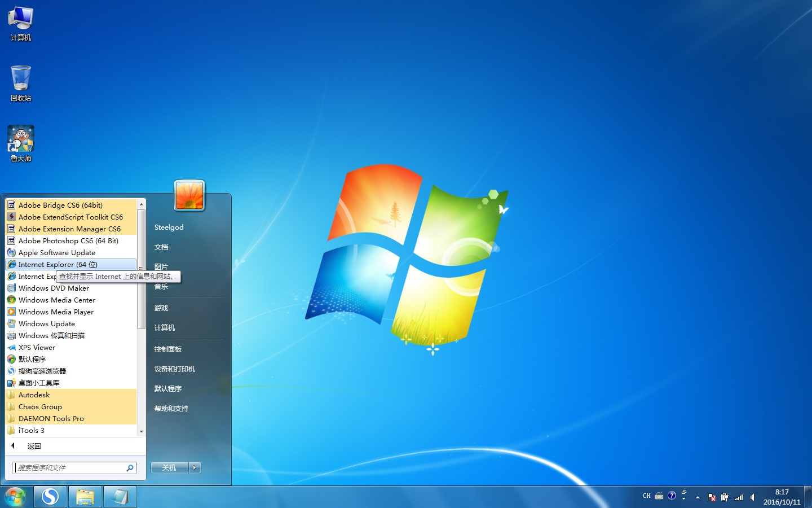Click the Show desktop button
The image size is (812, 508).
tap(808, 497)
